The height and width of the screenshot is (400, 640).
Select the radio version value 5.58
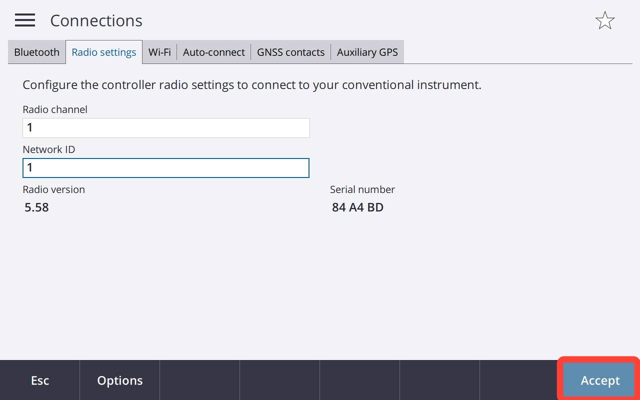(36, 207)
